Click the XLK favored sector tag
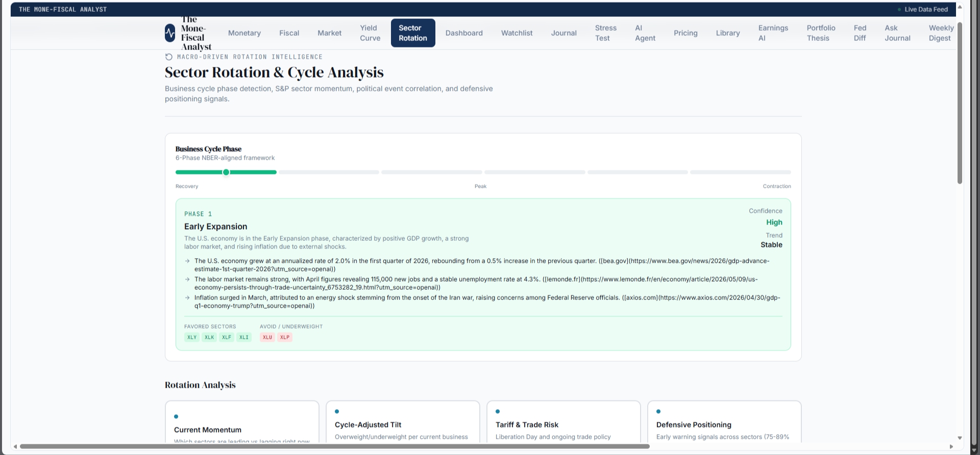This screenshot has height=455, width=980. pos(209,337)
